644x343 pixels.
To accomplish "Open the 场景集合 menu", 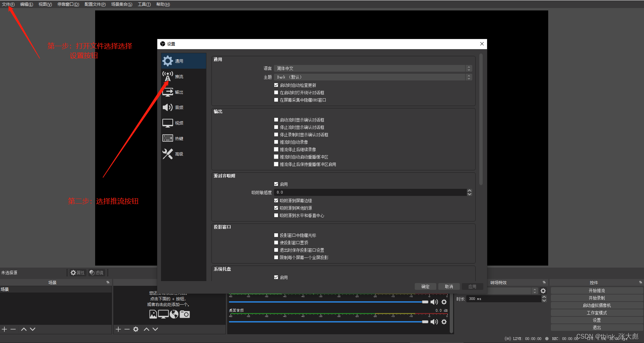I will pyautogui.click(x=122, y=4).
